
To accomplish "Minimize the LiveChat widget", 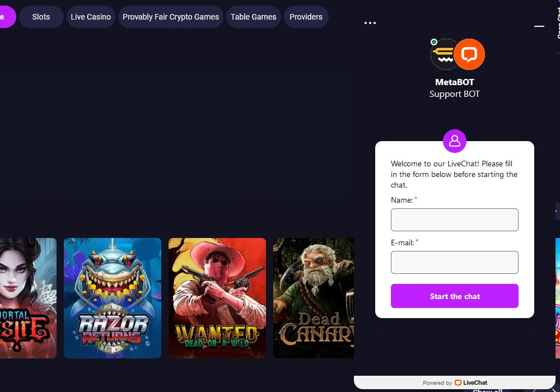I will [539, 26].
